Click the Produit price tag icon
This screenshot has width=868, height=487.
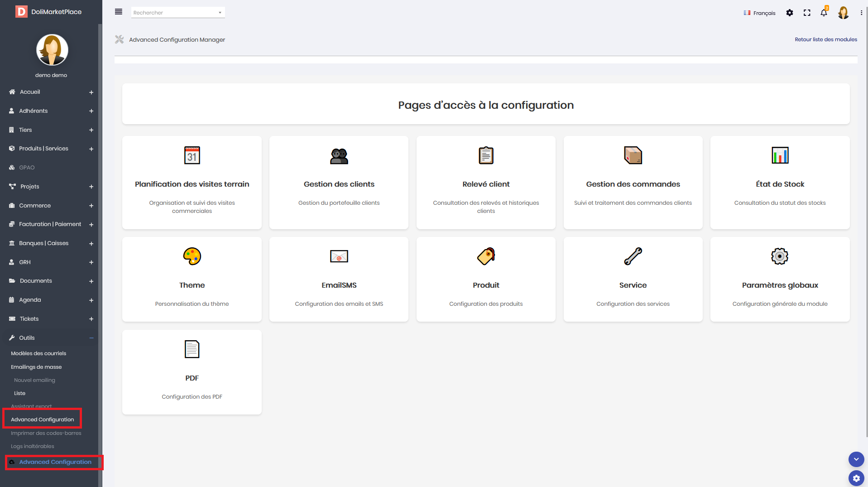pyautogui.click(x=486, y=256)
